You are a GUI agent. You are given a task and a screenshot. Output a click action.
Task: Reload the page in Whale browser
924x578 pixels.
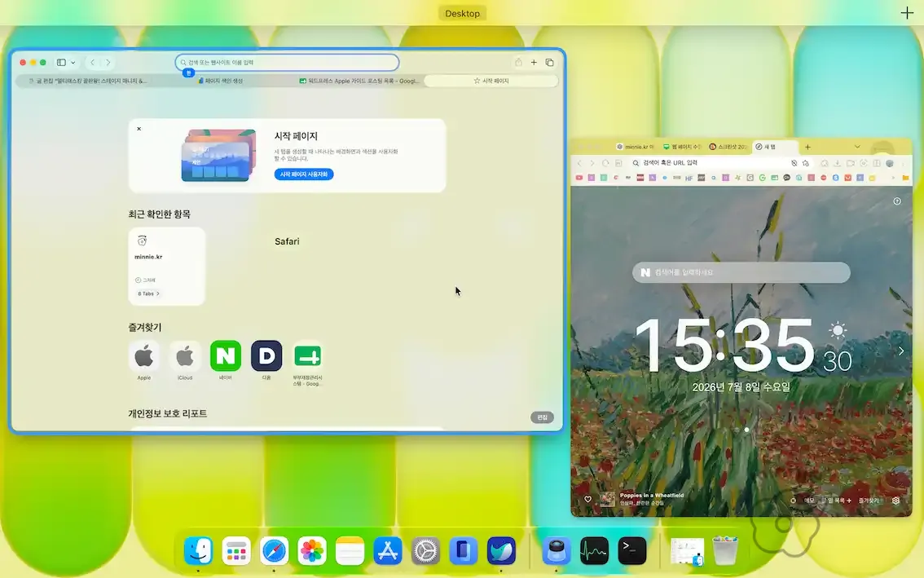tap(605, 163)
